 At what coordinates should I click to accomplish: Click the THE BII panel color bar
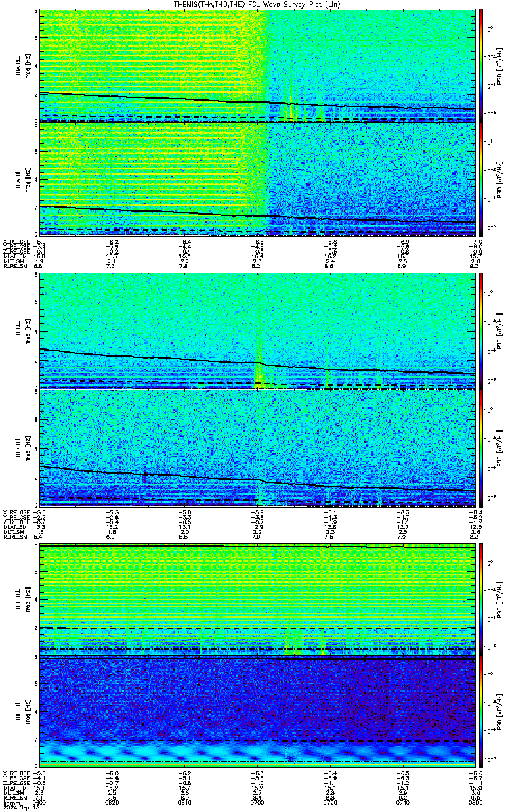click(x=481, y=712)
